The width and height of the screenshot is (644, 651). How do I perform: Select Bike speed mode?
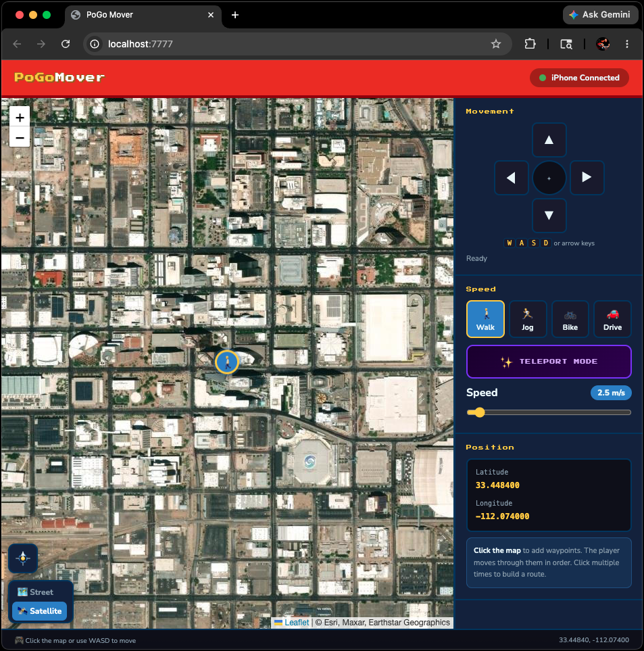pyautogui.click(x=570, y=319)
